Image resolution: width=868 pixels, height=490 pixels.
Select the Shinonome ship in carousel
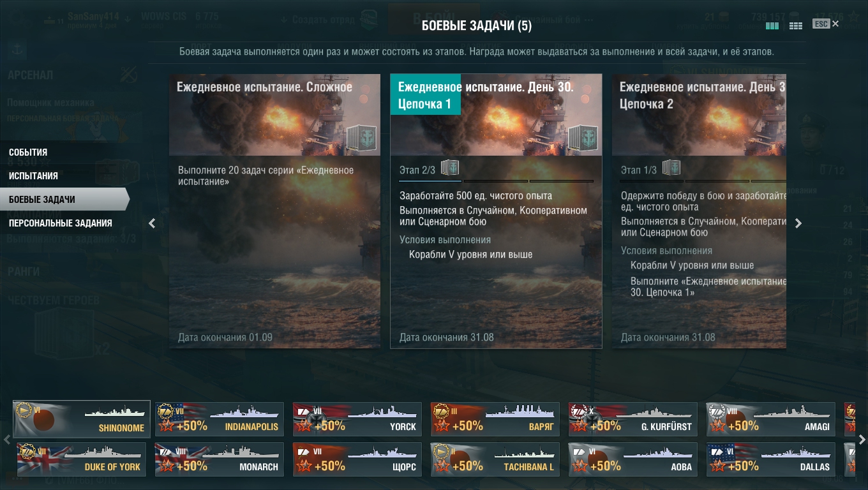point(82,419)
